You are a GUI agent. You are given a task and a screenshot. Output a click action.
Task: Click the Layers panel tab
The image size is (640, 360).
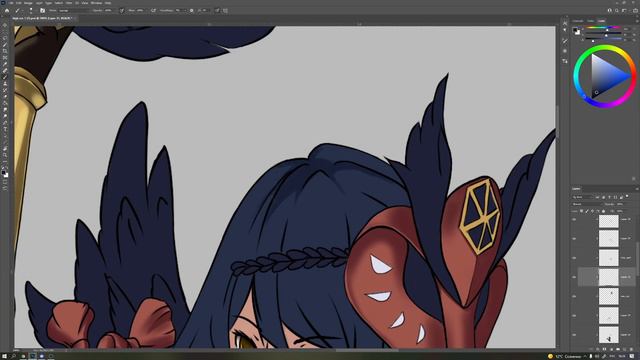coord(576,189)
